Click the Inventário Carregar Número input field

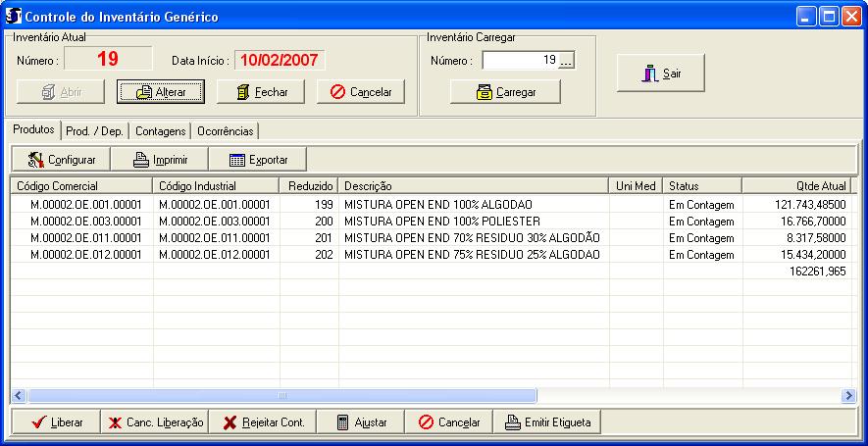[x=520, y=61]
